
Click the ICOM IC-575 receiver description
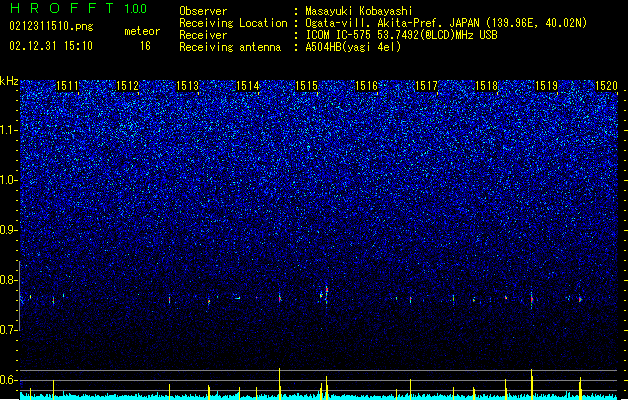(401, 35)
